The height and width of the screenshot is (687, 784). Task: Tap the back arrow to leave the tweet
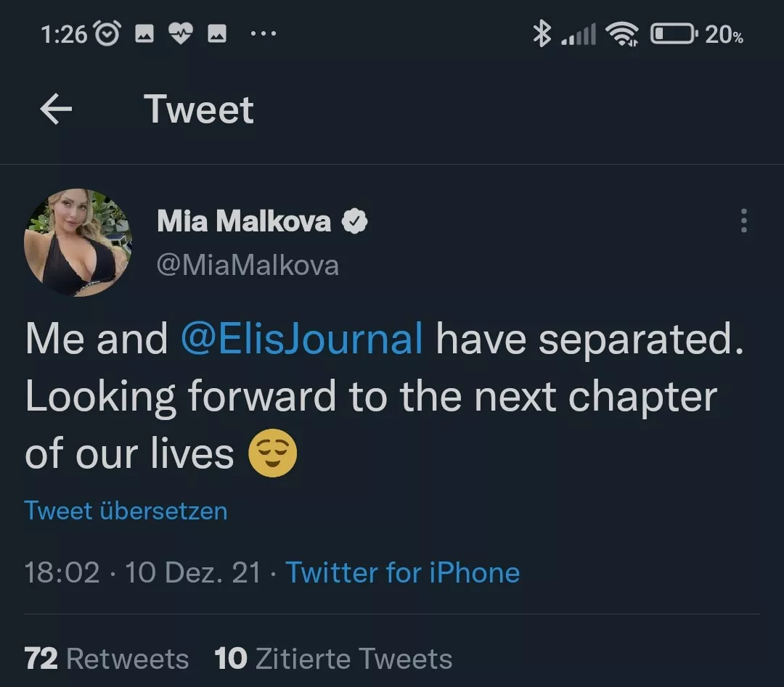pos(54,109)
